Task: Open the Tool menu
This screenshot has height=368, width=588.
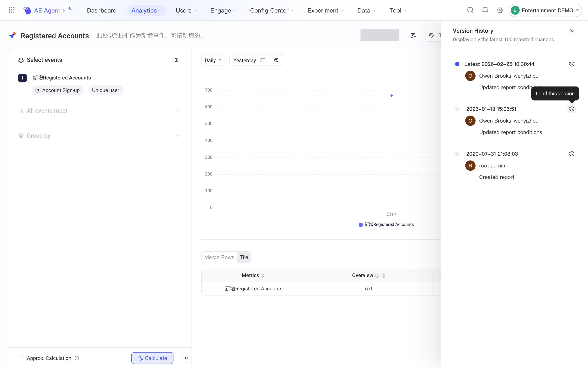Action: coord(398,10)
